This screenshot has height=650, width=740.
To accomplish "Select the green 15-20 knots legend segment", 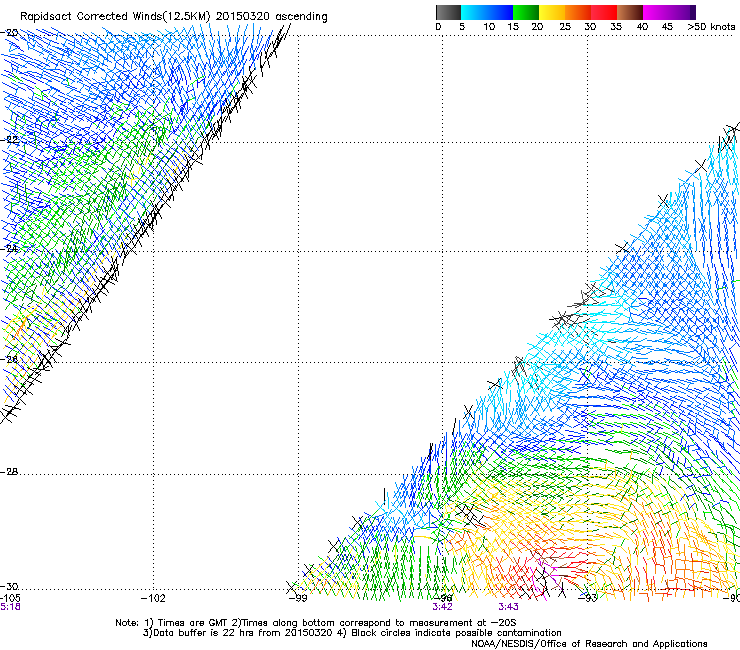I will 526,12.
